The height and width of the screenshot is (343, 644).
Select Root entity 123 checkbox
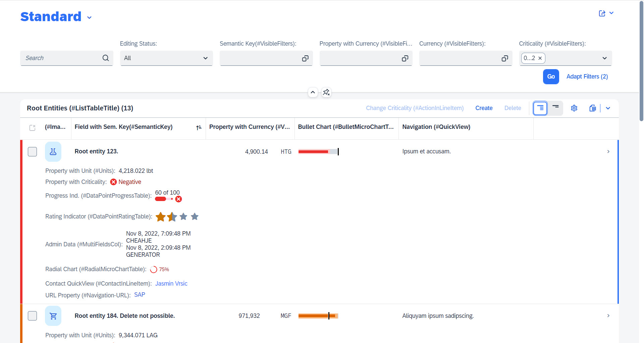tap(32, 152)
